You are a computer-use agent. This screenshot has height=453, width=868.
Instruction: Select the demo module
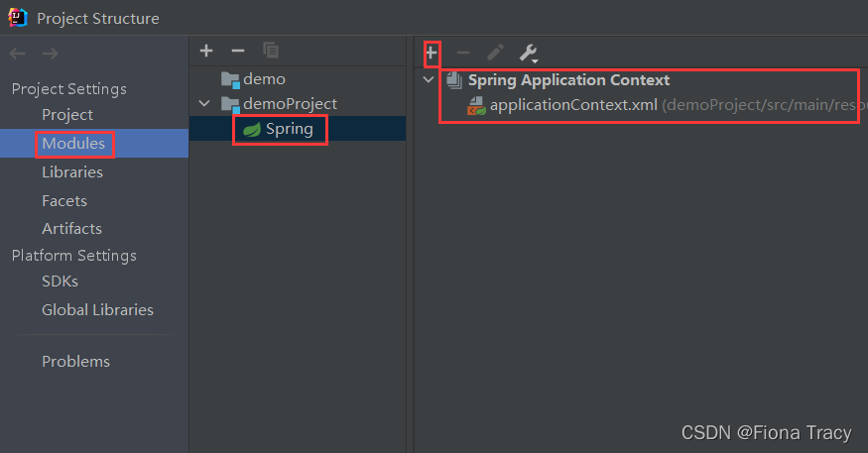pyautogui.click(x=264, y=79)
